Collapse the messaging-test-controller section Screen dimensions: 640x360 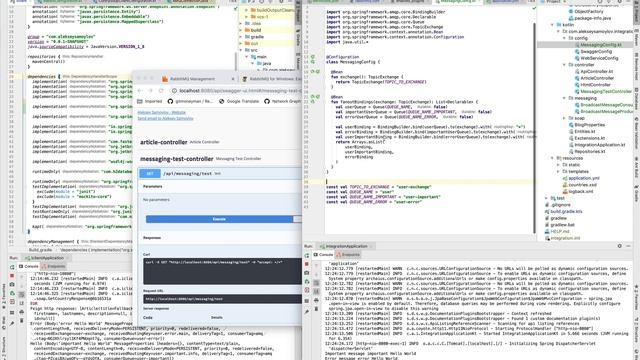click(177, 159)
